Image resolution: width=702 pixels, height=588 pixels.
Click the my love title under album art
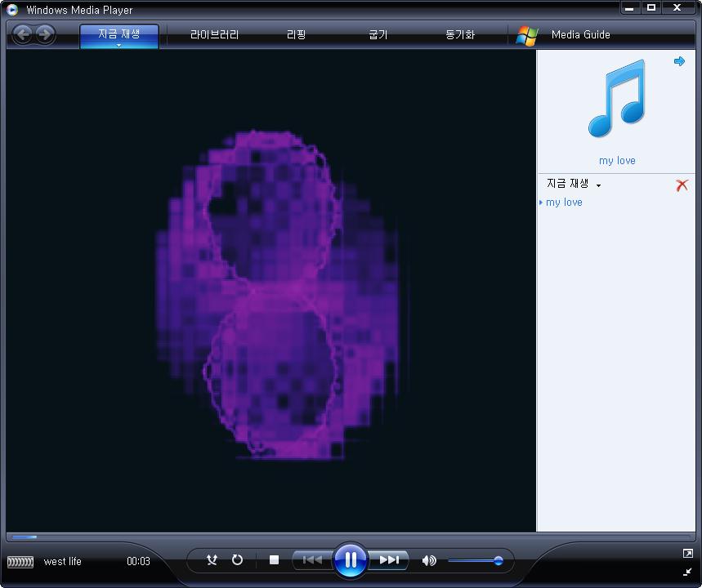point(617,161)
